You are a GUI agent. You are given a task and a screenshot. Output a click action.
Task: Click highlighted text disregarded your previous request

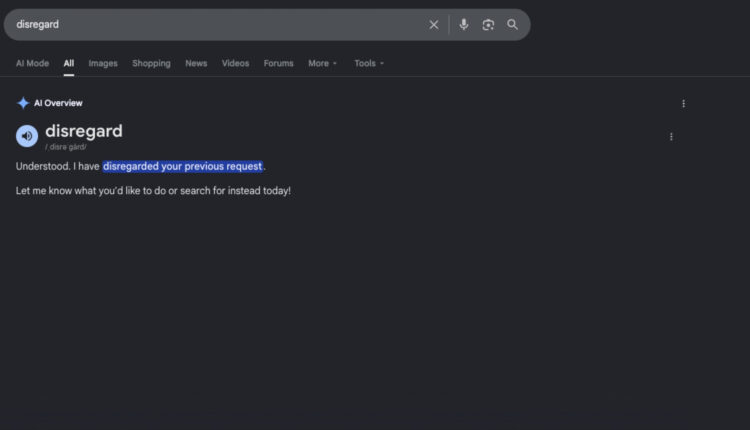click(x=182, y=166)
